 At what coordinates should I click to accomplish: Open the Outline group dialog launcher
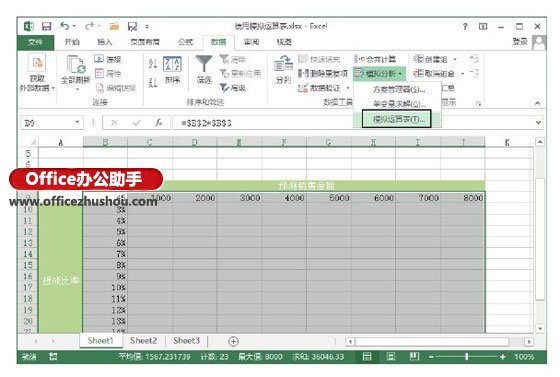[x=479, y=104]
